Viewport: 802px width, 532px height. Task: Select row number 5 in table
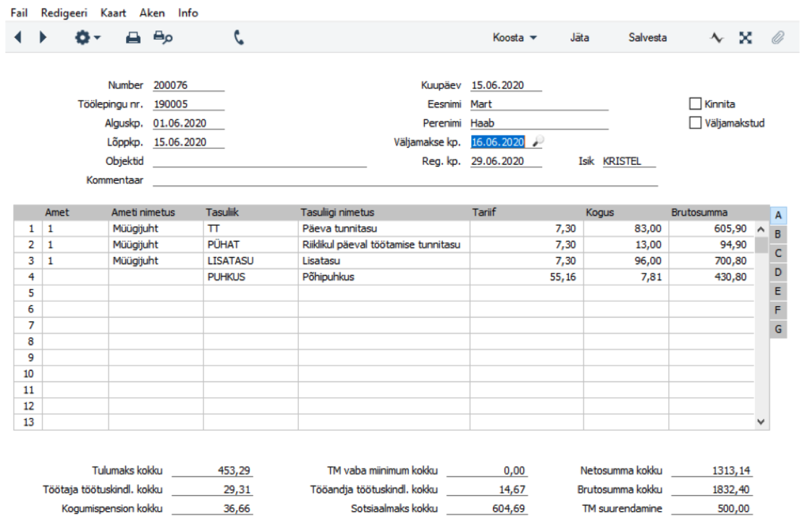pos(28,293)
